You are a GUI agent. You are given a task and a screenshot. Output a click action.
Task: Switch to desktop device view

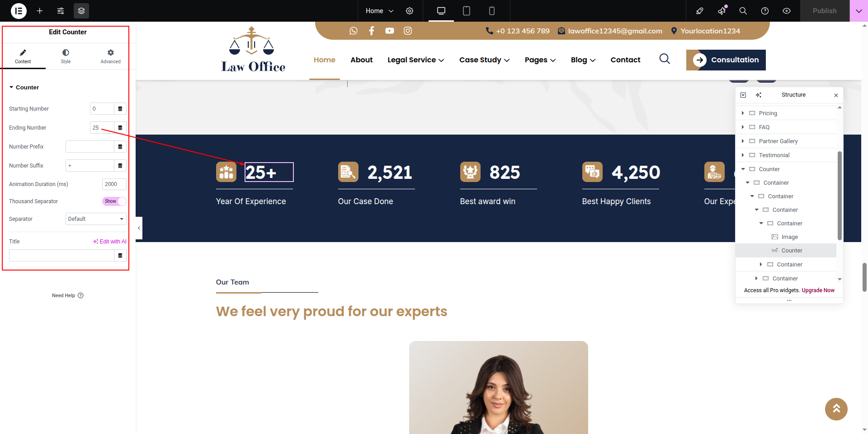coord(441,11)
